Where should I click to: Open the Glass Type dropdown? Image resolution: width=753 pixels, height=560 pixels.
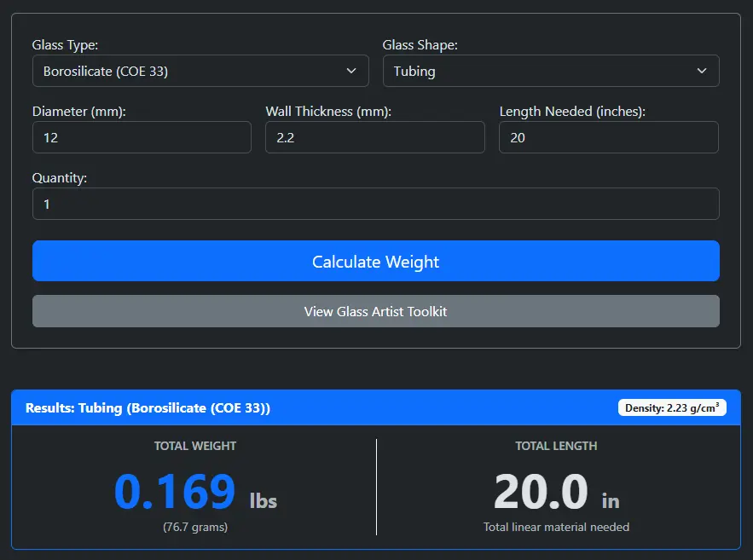[x=200, y=71]
